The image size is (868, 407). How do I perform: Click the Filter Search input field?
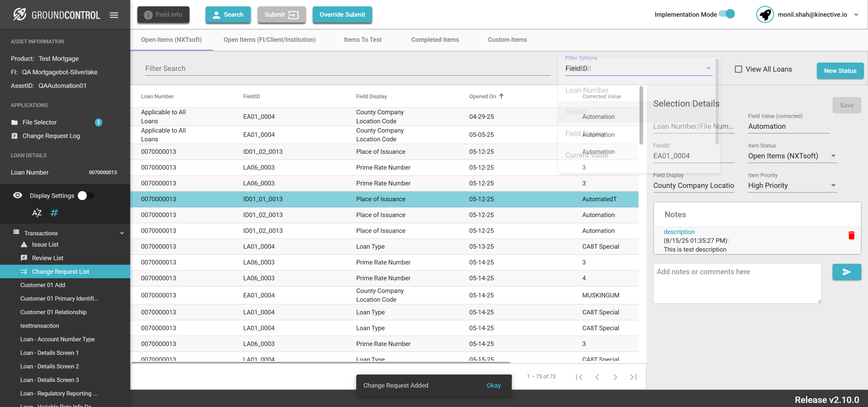[347, 69]
